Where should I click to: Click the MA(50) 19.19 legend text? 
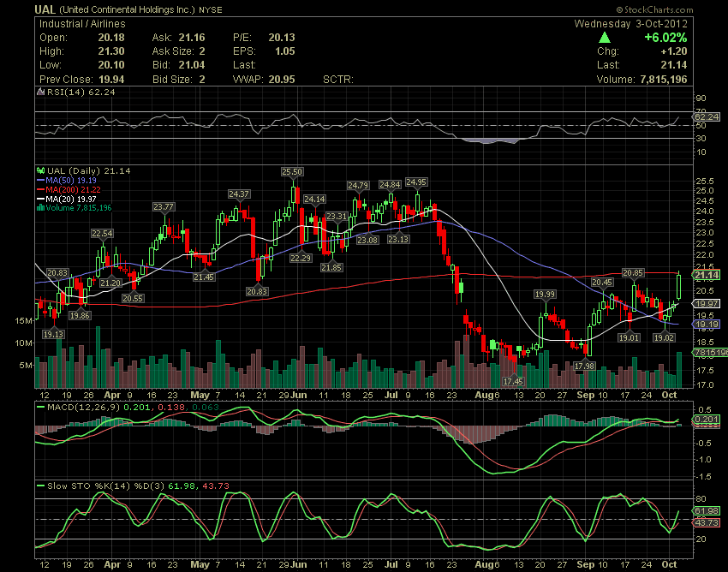click(x=71, y=180)
